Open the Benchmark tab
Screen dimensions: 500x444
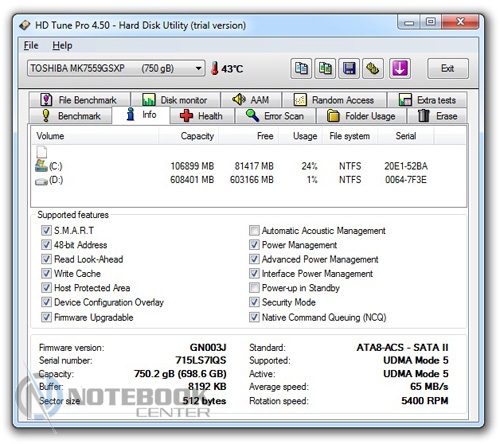(71, 116)
